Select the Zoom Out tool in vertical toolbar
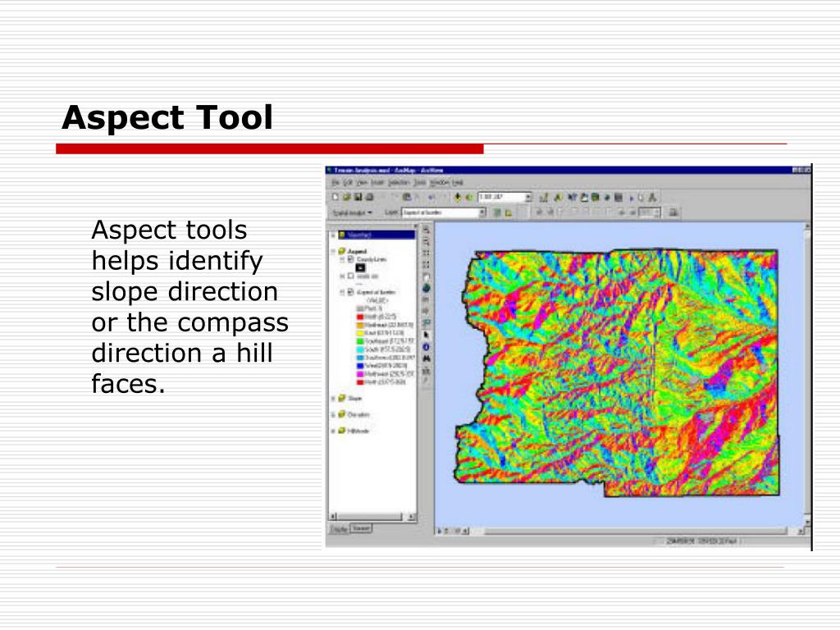This screenshot has width=840, height=630. [427, 242]
